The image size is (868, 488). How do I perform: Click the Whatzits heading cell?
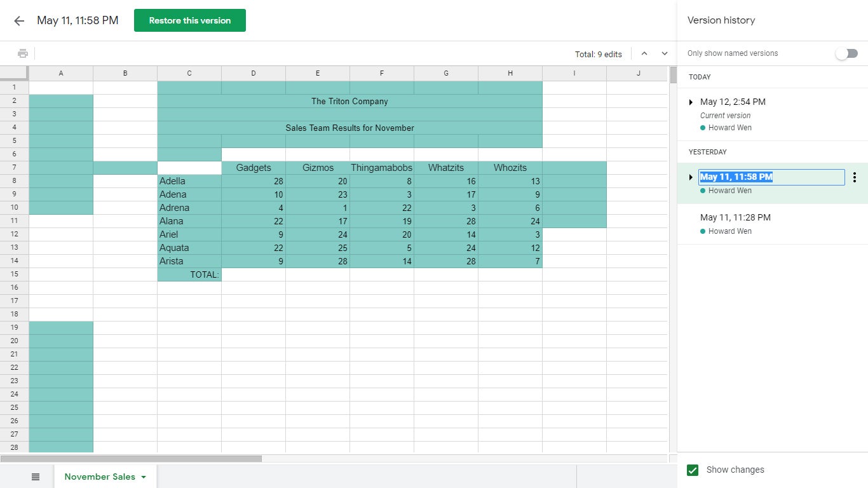pyautogui.click(x=446, y=168)
